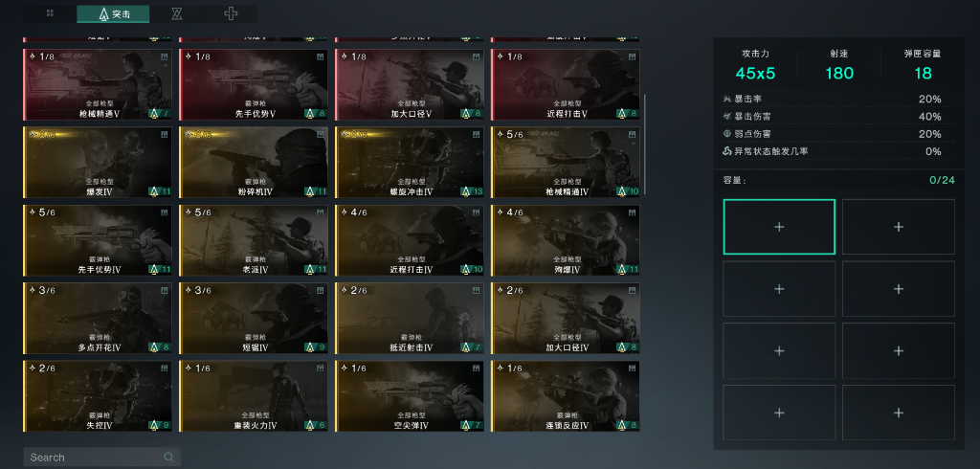
Task: Click the magnifier icon in the Search box
Action: click(168, 458)
